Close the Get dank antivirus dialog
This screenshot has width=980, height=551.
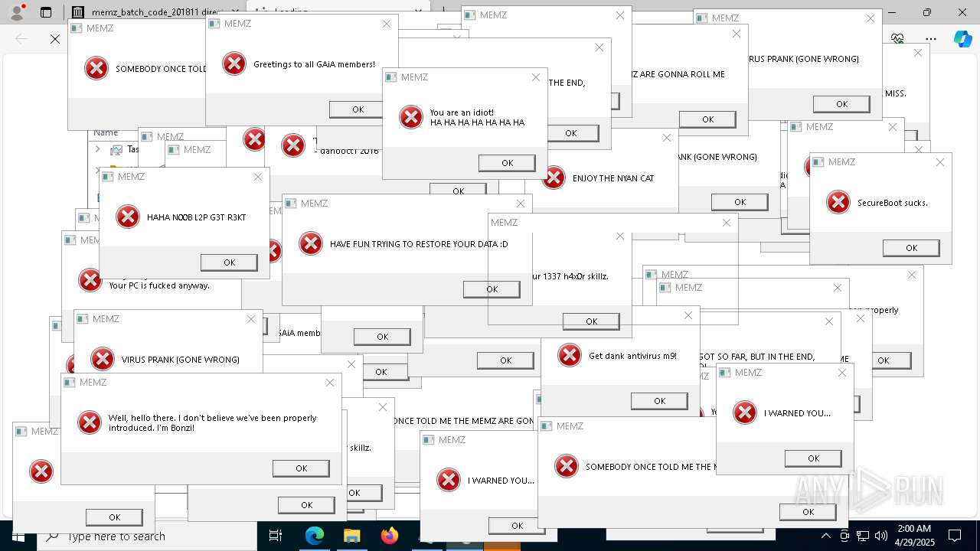pyautogui.click(x=688, y=315)
